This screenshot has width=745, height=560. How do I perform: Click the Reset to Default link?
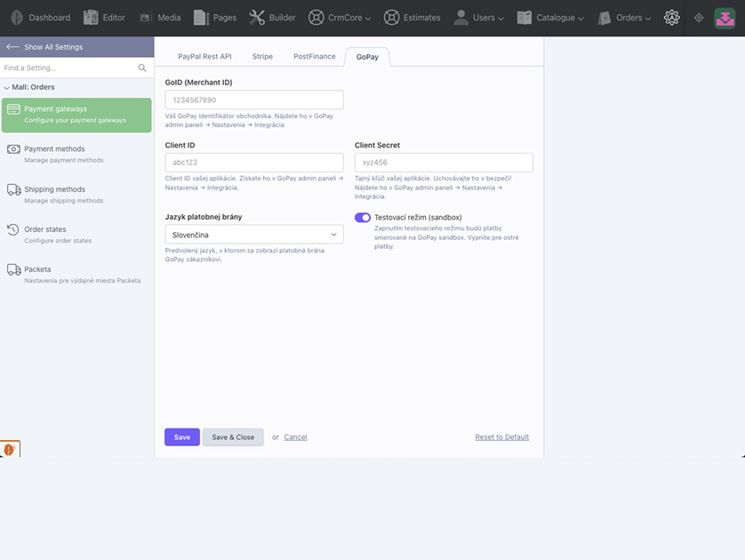coord(501,437)
